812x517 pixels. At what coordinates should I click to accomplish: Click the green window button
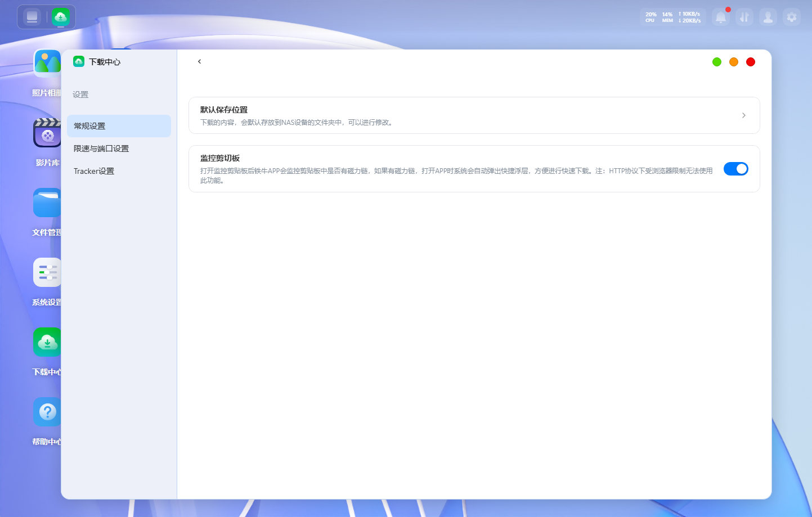[717, 62]
